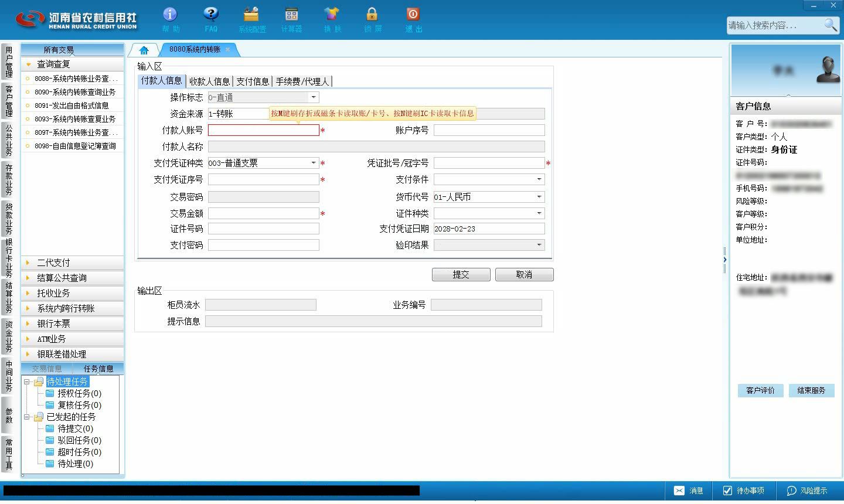Expand the 结算公共查询 section
Viewport: 844px width, 504px height.
pos(73,278)
